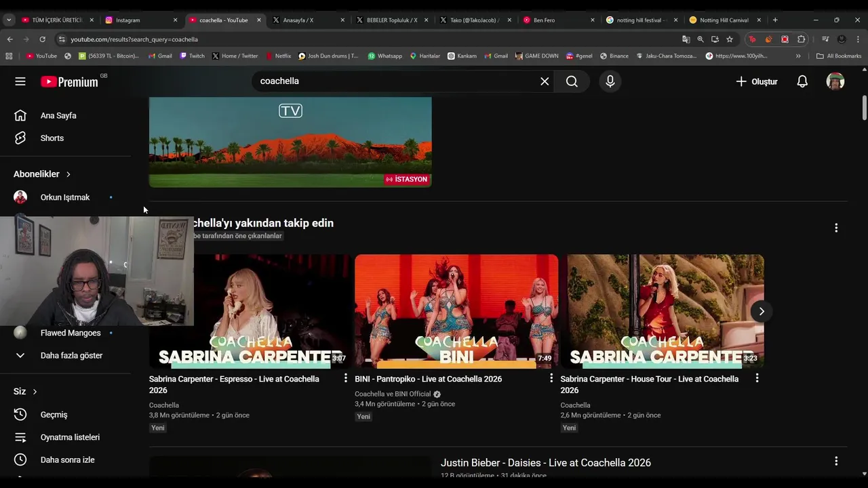Open more options for Espresso video
The image size is (868, 488).
345,378
